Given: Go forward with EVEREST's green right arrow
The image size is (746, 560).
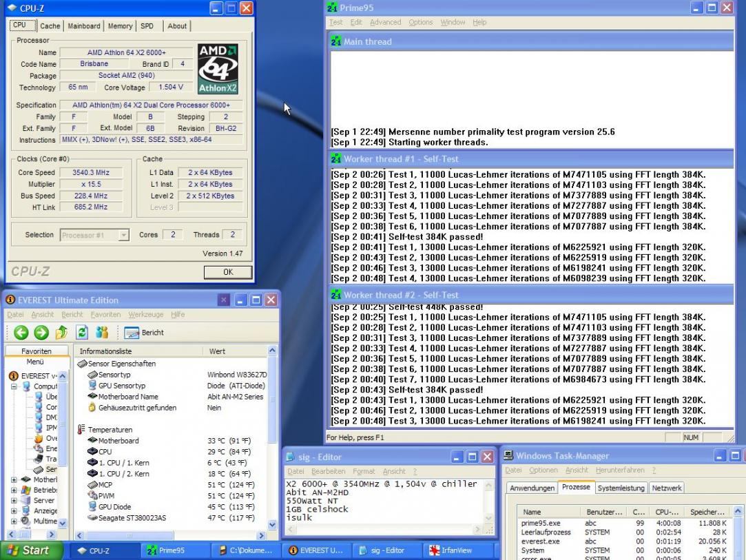Looking at the screenshot, I should [41, 333].
